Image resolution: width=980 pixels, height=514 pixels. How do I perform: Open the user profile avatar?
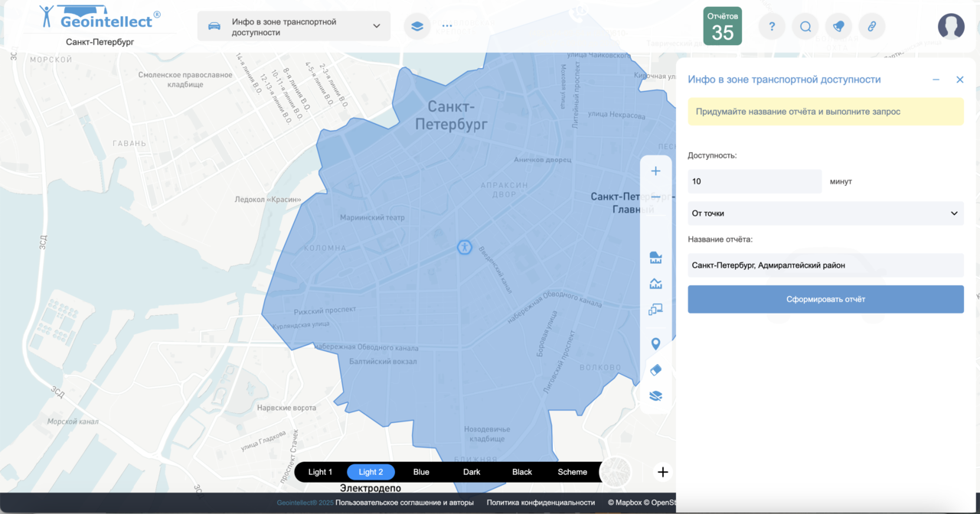pos(951,27)
